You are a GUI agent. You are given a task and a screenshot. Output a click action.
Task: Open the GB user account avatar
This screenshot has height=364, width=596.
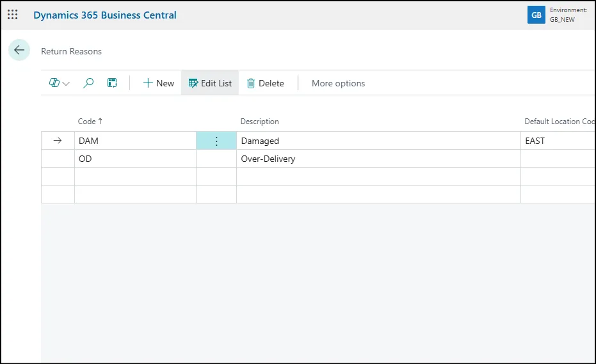[x=536, y=15]
